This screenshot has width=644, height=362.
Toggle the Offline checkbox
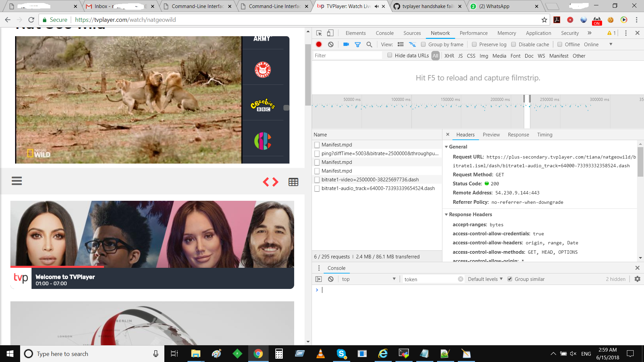click(560, 44)
